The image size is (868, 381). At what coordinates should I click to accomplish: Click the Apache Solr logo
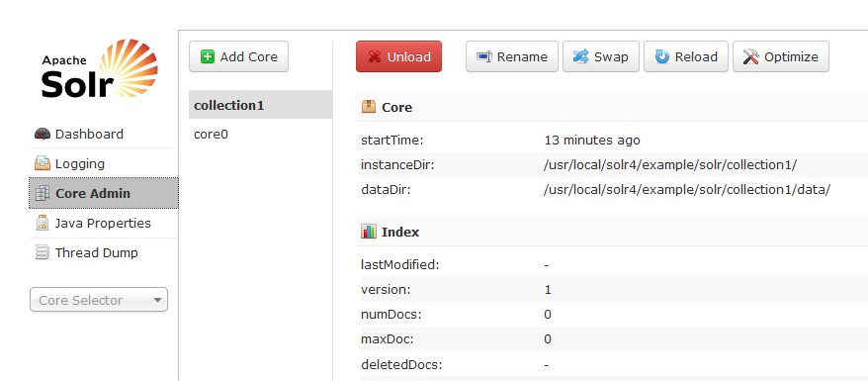point(100,68)
